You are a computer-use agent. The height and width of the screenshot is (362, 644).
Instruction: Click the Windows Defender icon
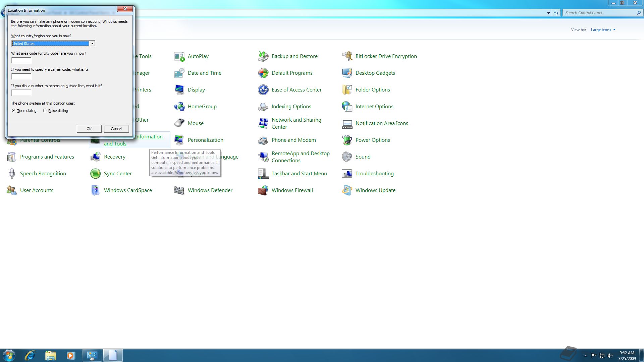click(x=179, y=190)
